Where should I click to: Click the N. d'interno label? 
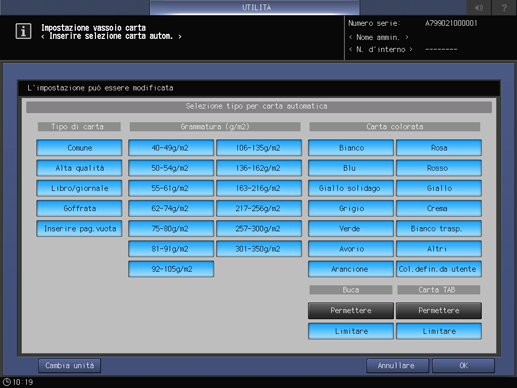(381, 49)
